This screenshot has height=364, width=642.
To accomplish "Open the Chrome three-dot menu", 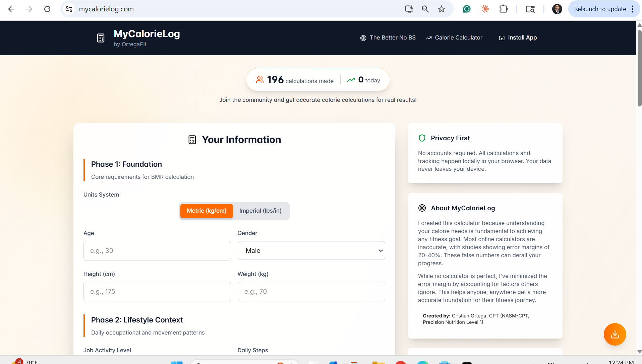I will (x=633, y=9).
